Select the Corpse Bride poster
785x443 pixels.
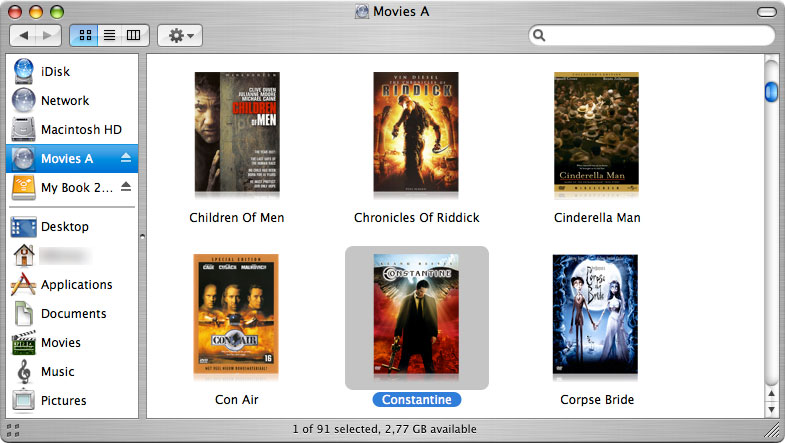pos(595,314)
